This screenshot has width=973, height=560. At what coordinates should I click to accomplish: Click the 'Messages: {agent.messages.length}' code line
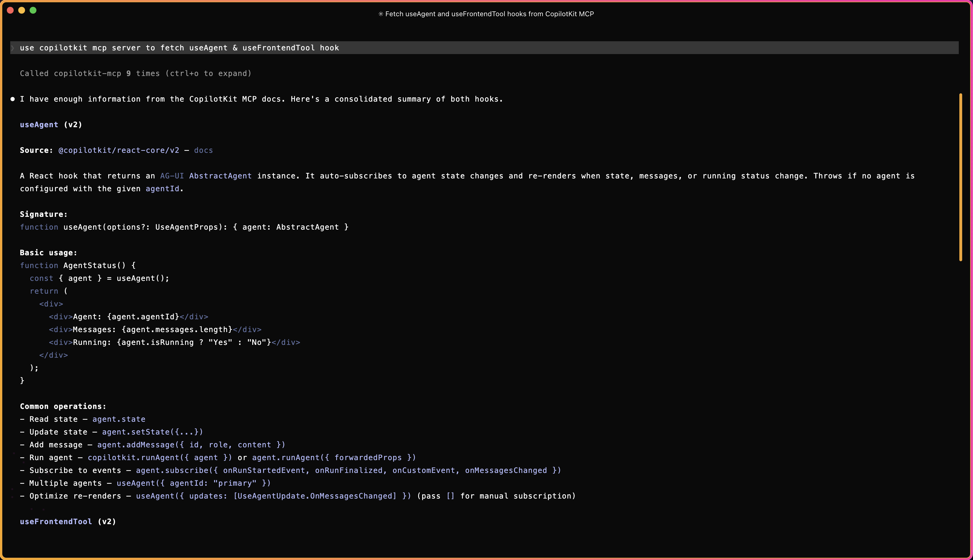click(155, 330)
